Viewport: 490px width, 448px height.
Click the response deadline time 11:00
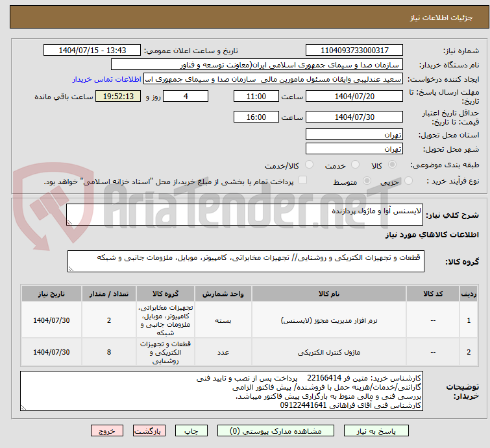256,96
